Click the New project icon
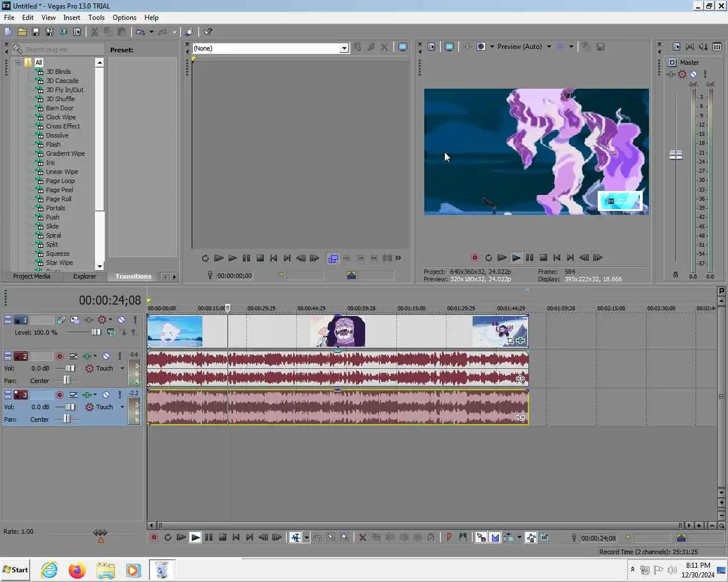The width and height of the screenshot is (728, 582). tap(8, 32)
